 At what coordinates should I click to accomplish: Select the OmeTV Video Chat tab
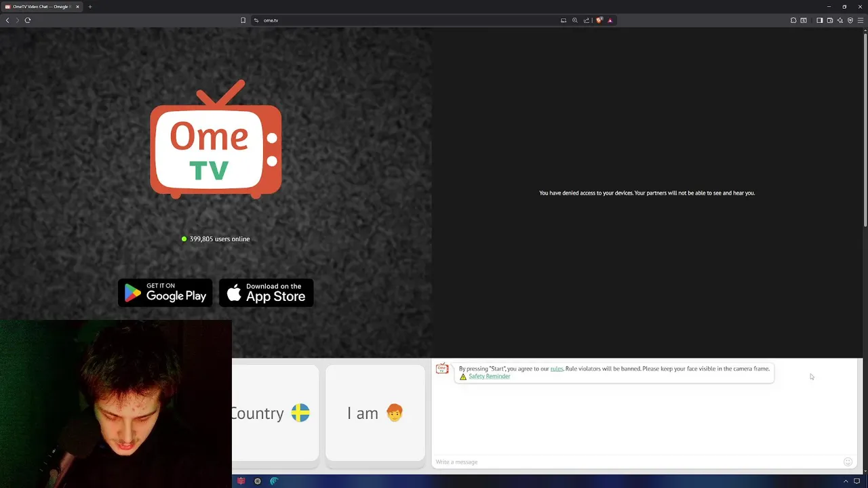pyautogui.click(x=42, y=7)
